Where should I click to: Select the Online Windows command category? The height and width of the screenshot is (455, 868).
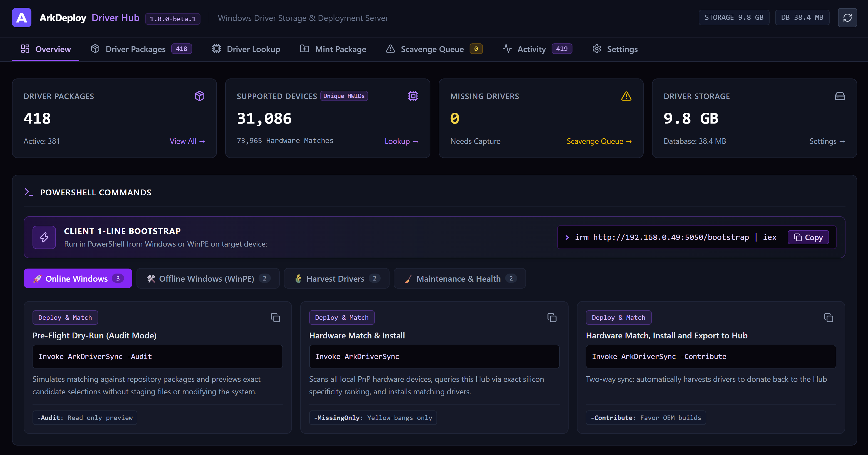pyautogui.click(x=78, y=278)
